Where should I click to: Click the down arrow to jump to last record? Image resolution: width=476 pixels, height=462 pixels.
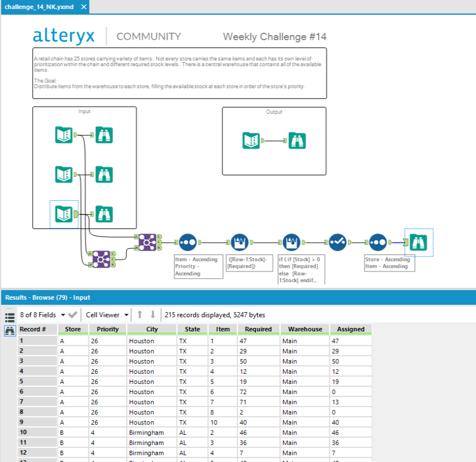point(152,315)
